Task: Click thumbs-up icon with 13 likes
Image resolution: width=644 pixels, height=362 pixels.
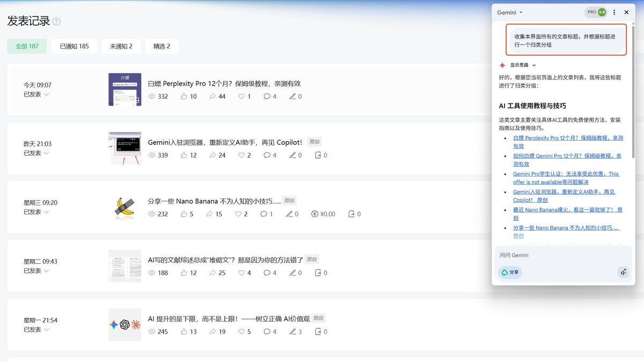Action: (x=184, y=332)
